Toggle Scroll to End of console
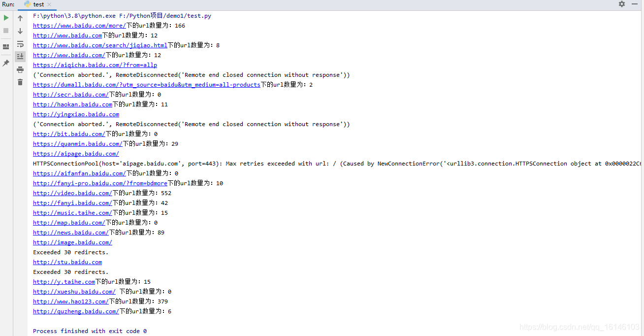Screen dimensions: 644x336 [20, 57]
